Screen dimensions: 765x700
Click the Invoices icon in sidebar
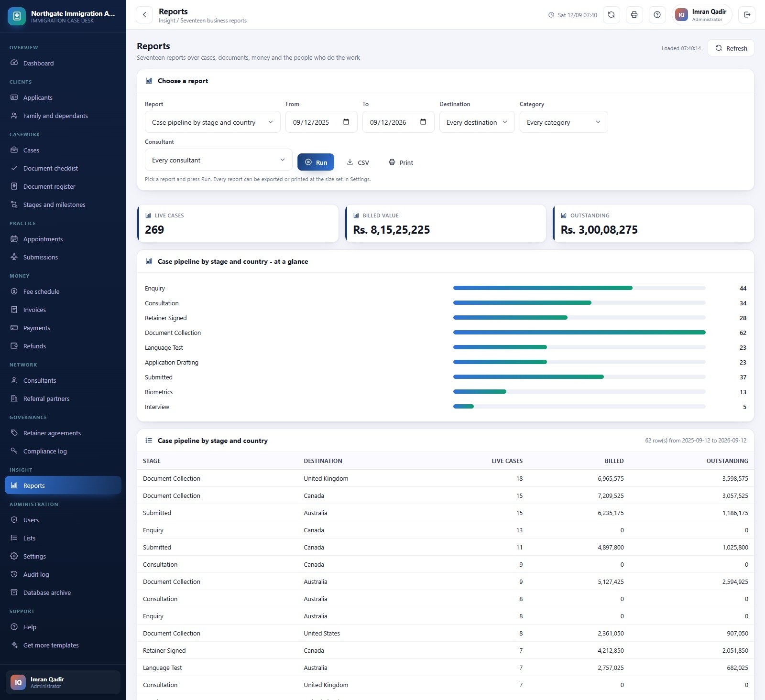click(x=14, y=310)
